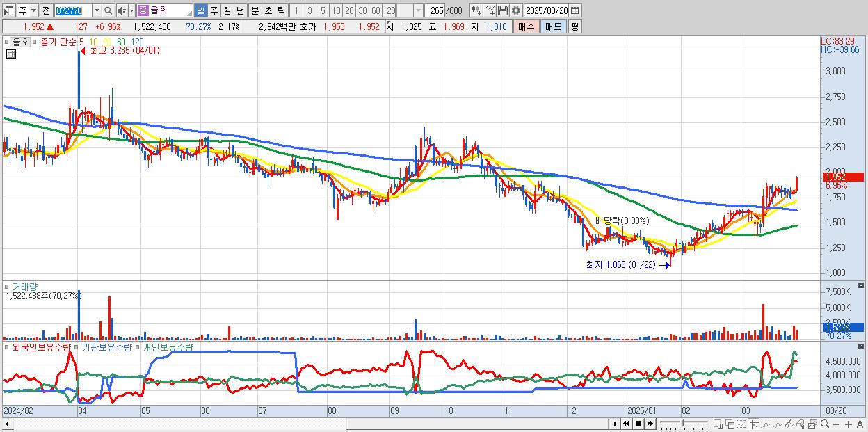Click the stock code input field 072770
This screenshot has width=868, height=432.
pos(72,10)
